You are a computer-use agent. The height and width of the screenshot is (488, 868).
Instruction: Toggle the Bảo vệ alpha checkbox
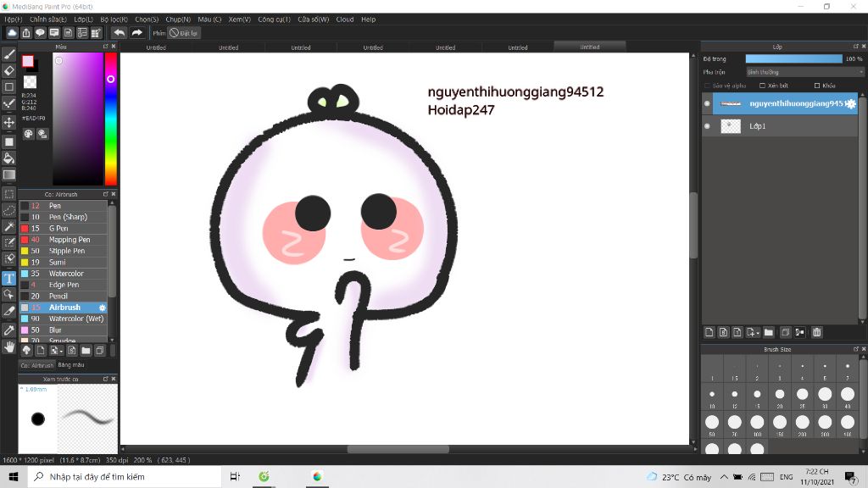pyautogui.click(x=707, y=86)
